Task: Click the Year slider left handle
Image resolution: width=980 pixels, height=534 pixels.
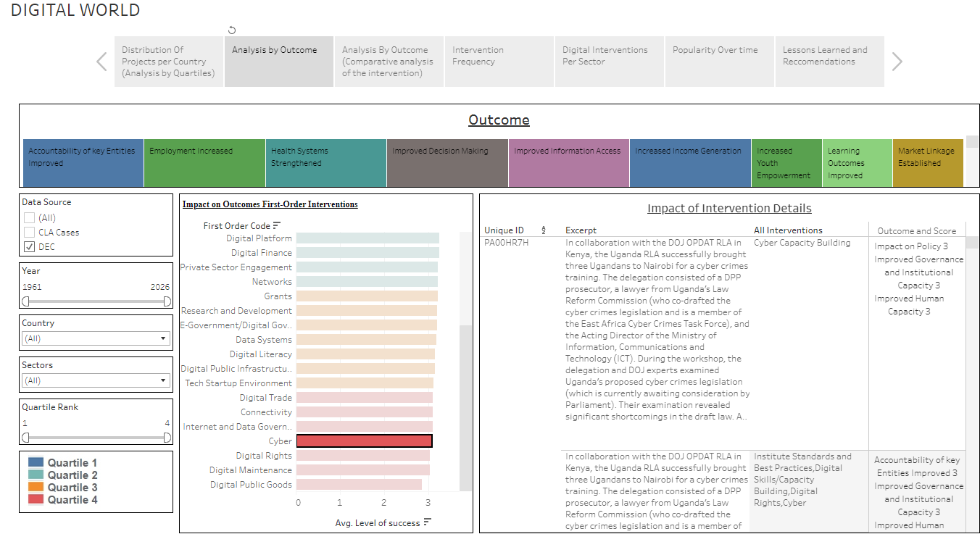Action: (x=25, y=301)
